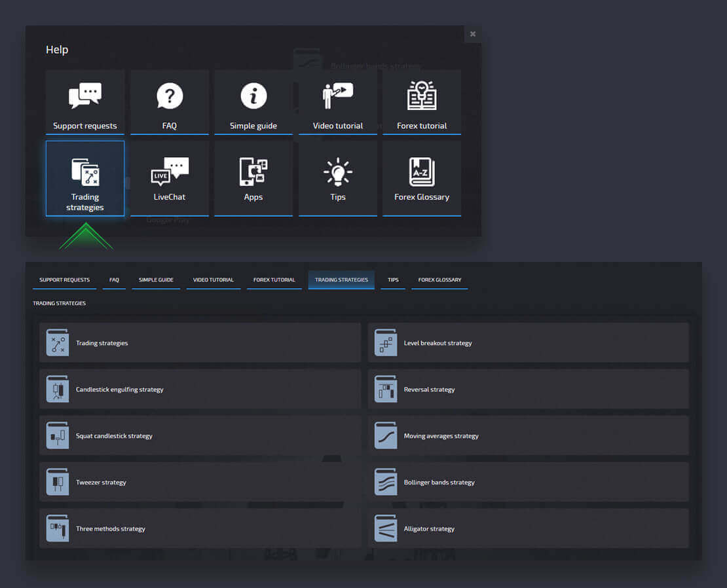
Task: Start LiveChat via its live icon
Action: point(170,171)
